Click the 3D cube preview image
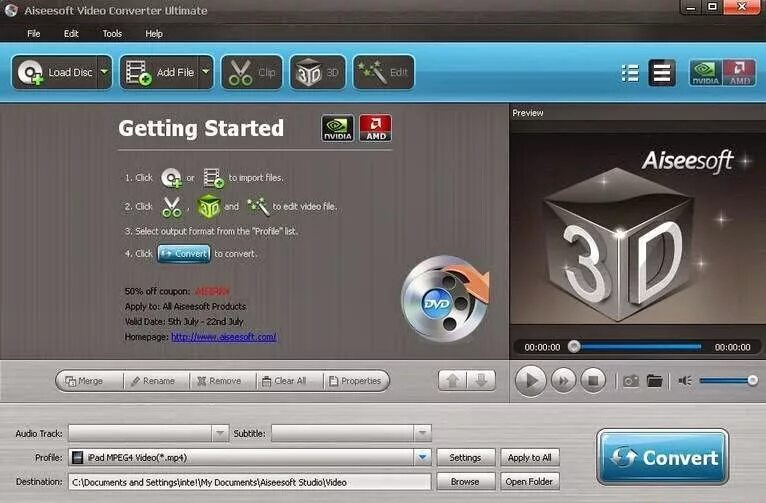Screen dimensions: 766x503 click(620, 244)
